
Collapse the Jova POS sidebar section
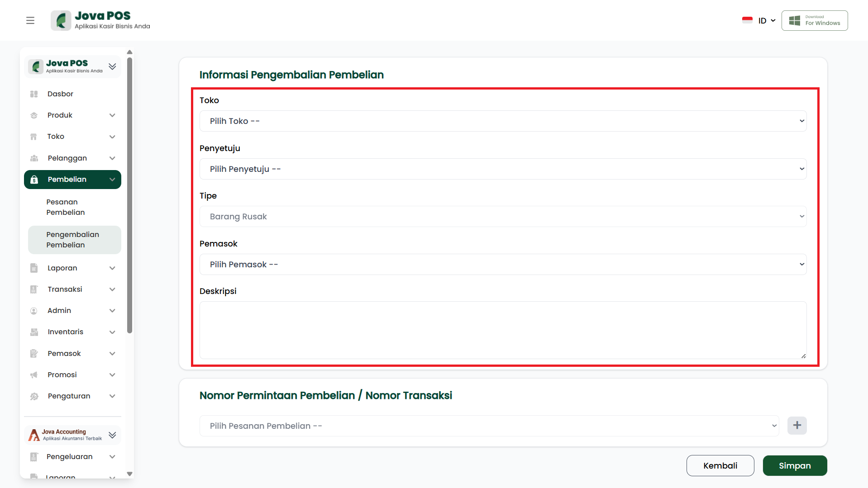pyautogui.click(x=112, y=66)
